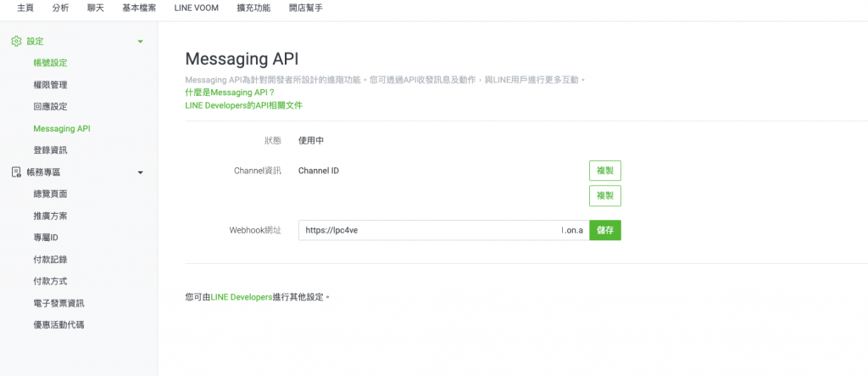Click the second 複製 button below Channel ID
Viewport: 868px width, 376px height.
pyautogui.click(x=605, y=196)
